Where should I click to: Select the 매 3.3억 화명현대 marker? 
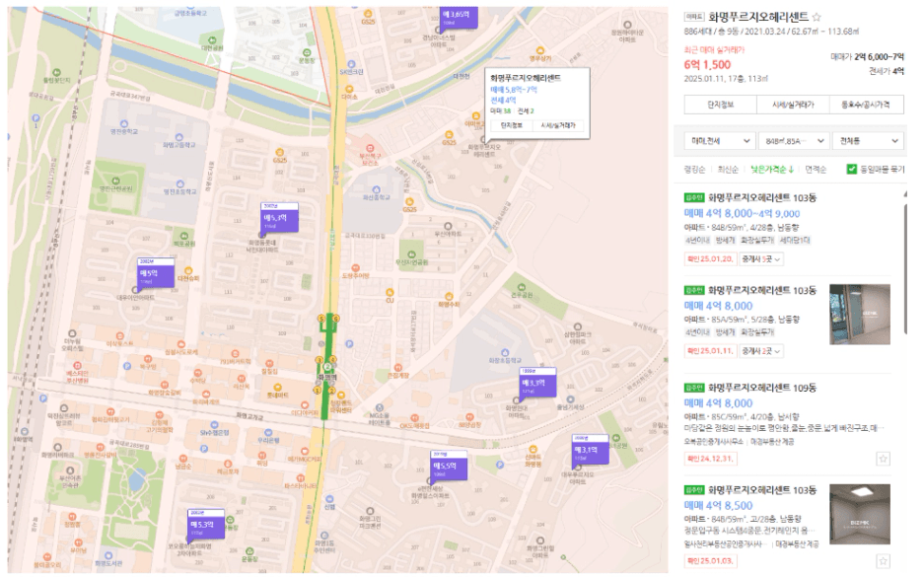(536, 383)
